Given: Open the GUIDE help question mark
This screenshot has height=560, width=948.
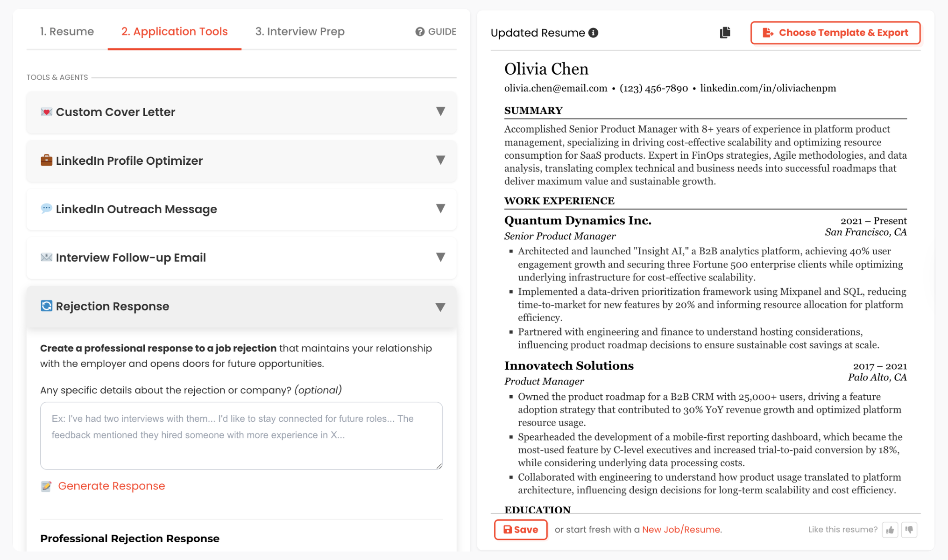Looking at the screenshot, I should pos(419,32).
